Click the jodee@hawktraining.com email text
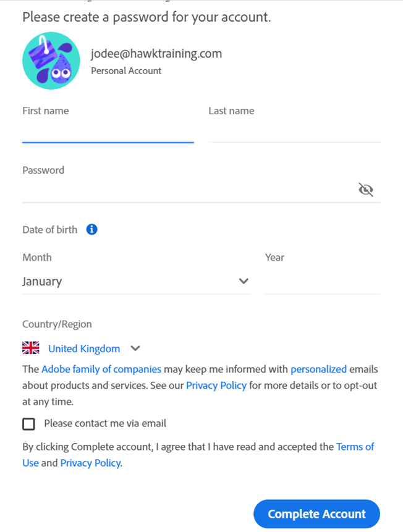Screen dimensions: 403x532 [x=156, y=54]
